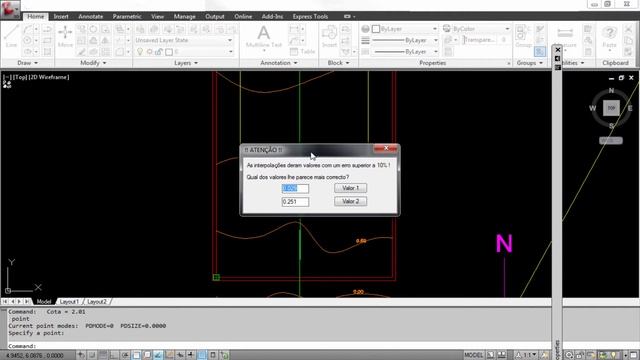This screenshot has width=640, height=360.
Task: Close the ATENÇÃO dialog
Action: point(385,149)
